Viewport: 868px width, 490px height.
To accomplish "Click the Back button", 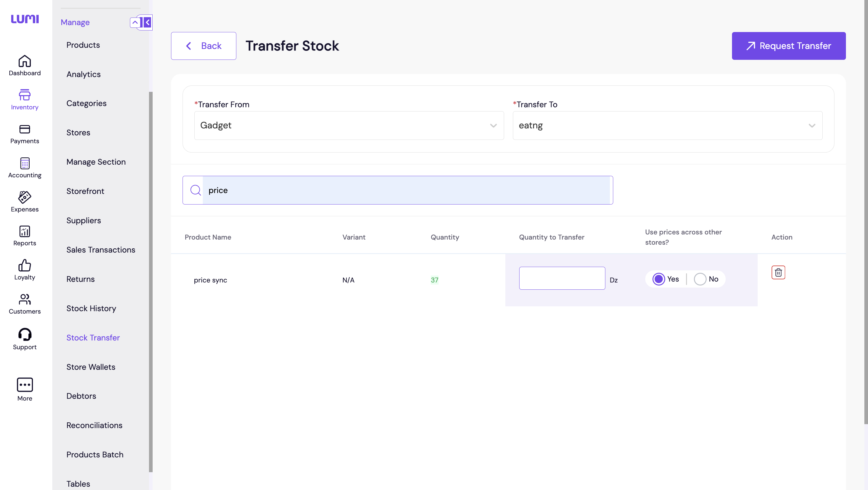I will [203, 46].
